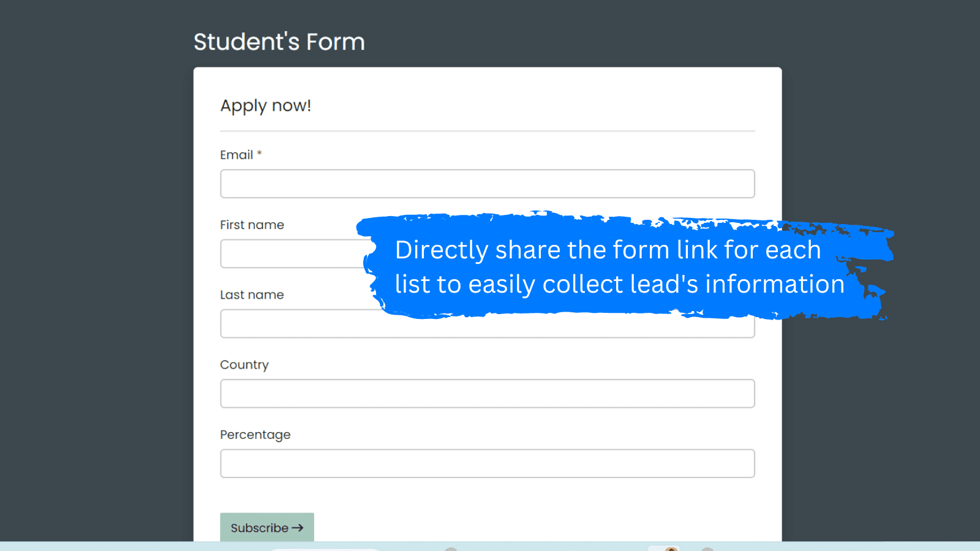Click into the Country field
This screenshot has height=551, width=980.
pyautogui.click(x=487, y=394)
